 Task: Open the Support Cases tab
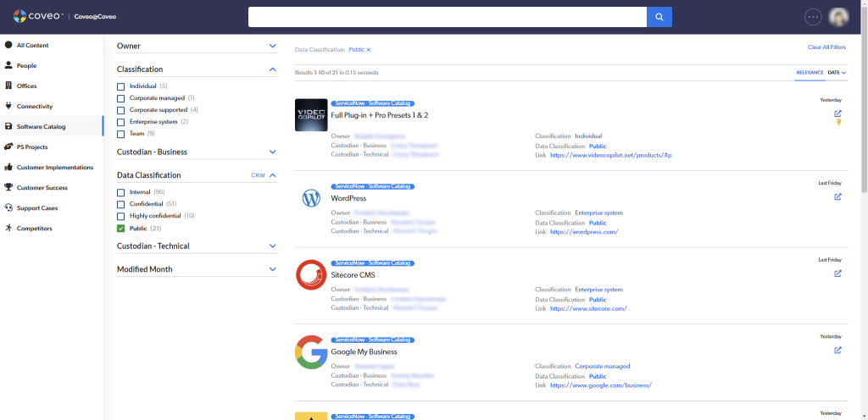click(x=37, y=207)
